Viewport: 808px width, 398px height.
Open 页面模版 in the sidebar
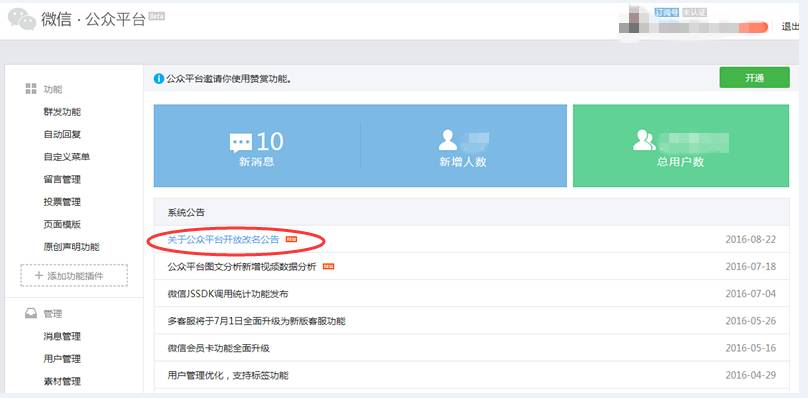tap(62, 224)
